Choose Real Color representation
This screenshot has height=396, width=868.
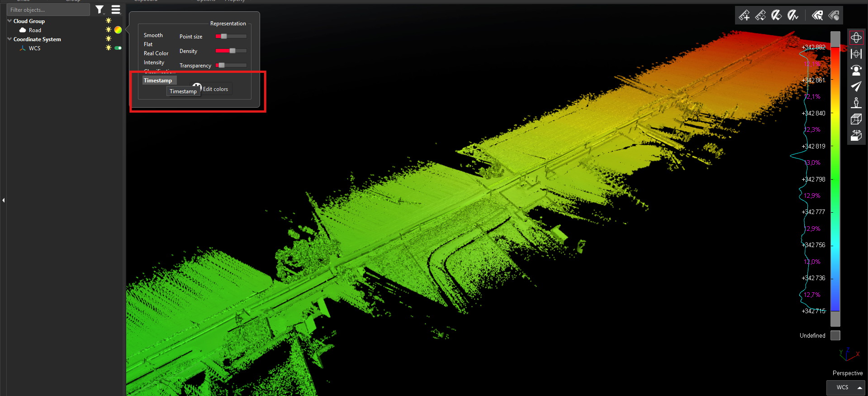[156, 53]
